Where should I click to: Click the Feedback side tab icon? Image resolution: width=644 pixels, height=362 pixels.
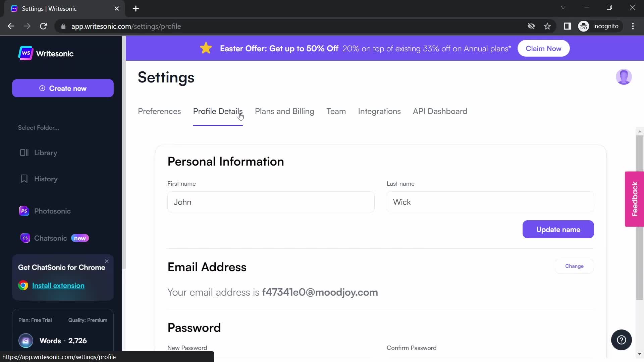[635, 199]
